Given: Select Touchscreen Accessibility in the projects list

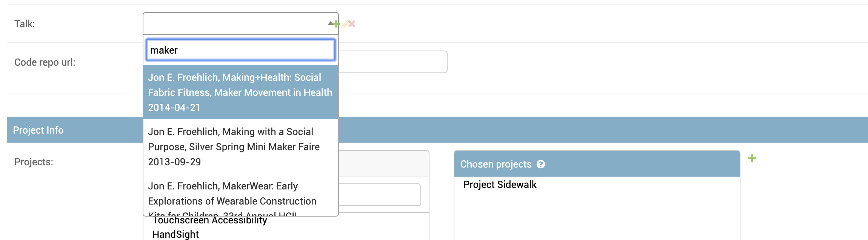Looking at the screenshot, I should (x=210, y=220).
